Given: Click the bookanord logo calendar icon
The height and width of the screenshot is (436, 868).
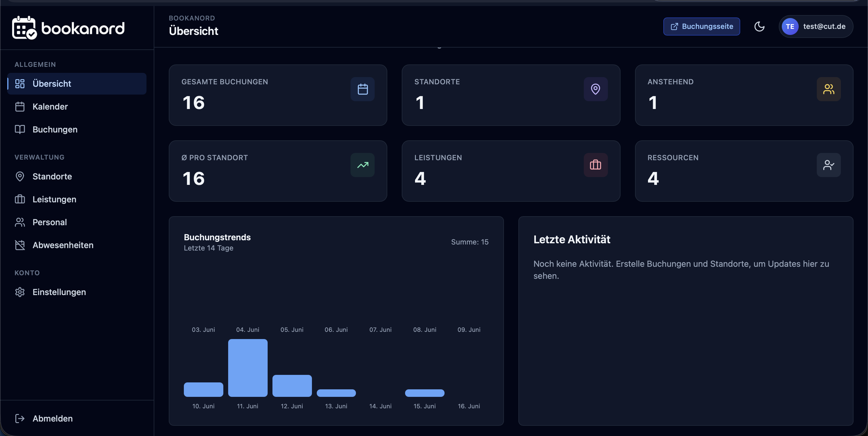Looking at the screenshot, I should click(24, 28).
